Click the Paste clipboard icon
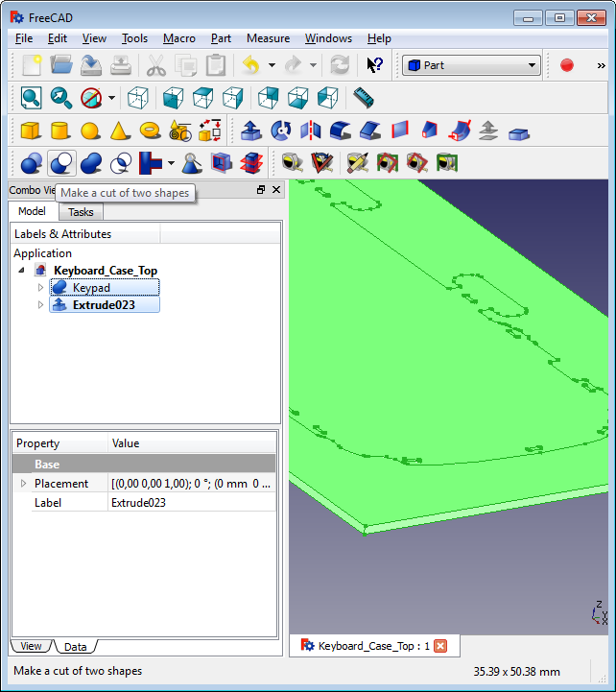 [215, 65]
